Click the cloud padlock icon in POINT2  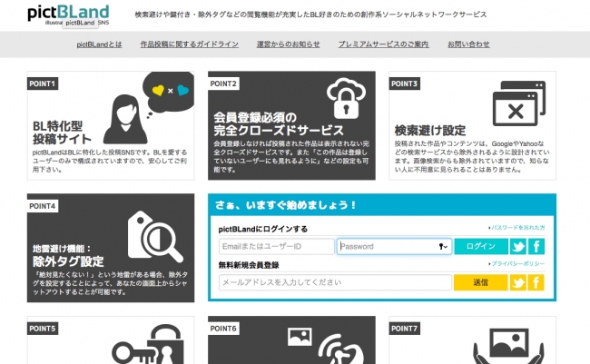click(x=346, y=98)
